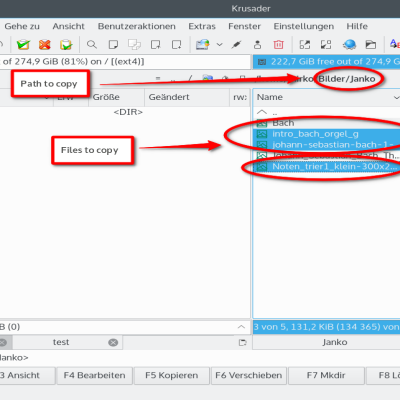Open the Extras menu
This screenshot has width=400, height=400.
click(x=202, y=26)
